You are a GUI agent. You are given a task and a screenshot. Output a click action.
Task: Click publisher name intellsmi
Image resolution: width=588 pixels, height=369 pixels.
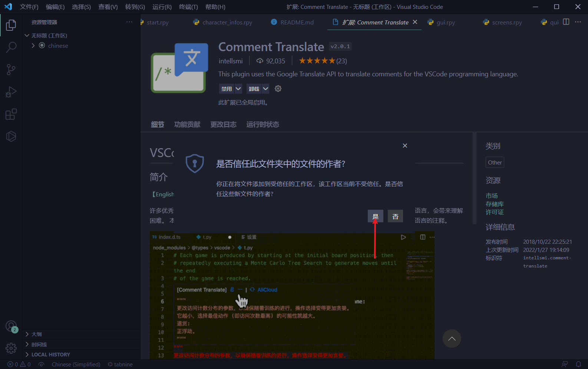tap(231, 61)
